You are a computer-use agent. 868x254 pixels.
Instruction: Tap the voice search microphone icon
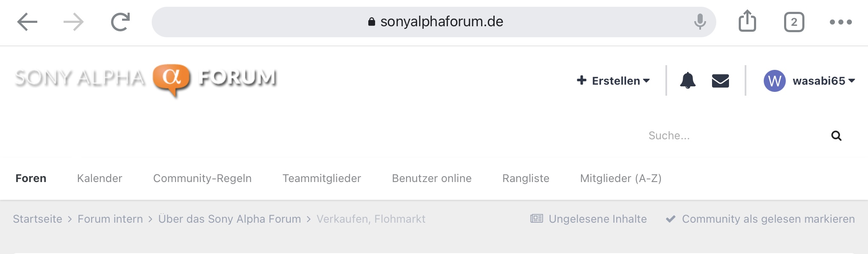(700, 22)
